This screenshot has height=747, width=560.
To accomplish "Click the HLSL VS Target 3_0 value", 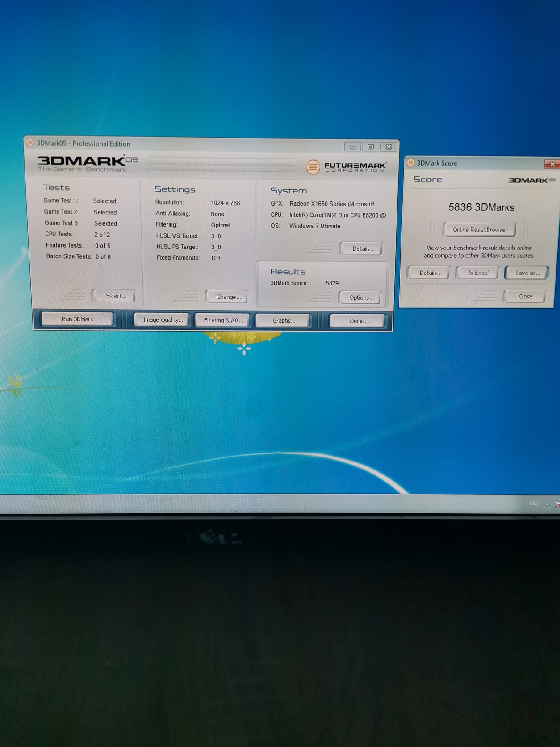I will point(216,236).
